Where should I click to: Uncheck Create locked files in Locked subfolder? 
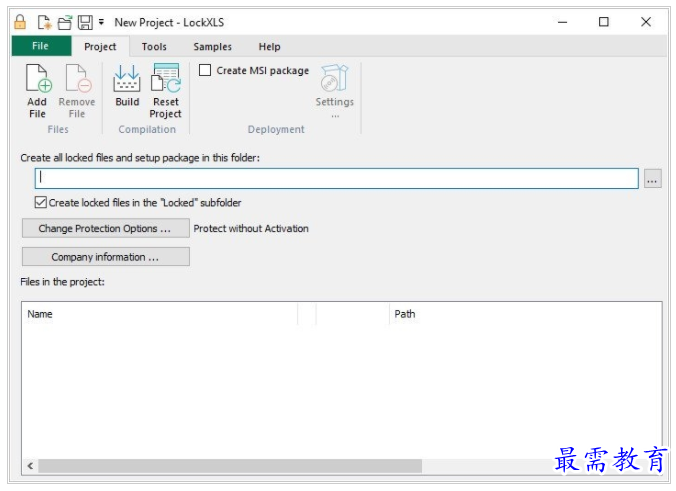41,202
